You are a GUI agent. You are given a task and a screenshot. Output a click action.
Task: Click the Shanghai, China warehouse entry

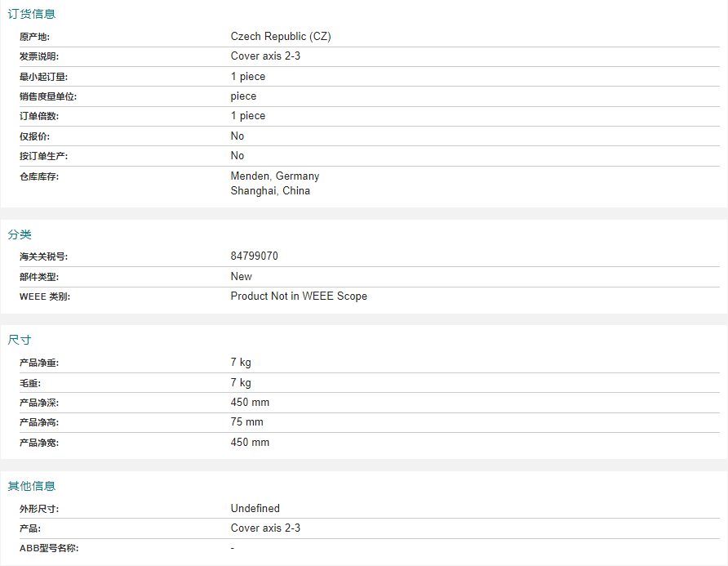(270, 191)
